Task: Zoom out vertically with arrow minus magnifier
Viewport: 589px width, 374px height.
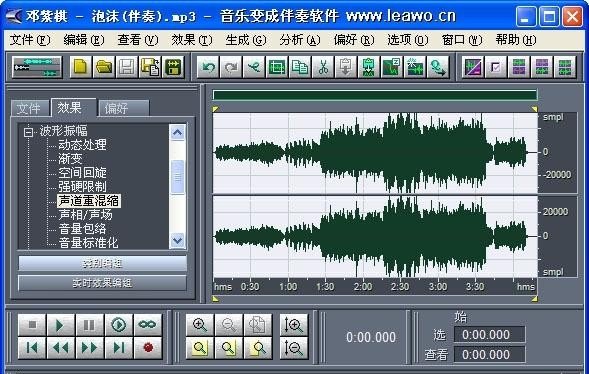Action: click(294, 348)
